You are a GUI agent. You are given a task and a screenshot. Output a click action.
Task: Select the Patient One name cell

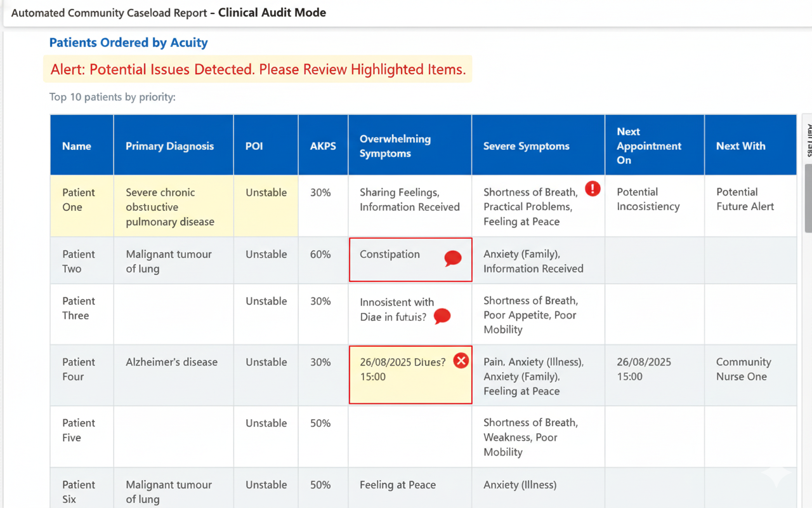(x=79, y=199)
